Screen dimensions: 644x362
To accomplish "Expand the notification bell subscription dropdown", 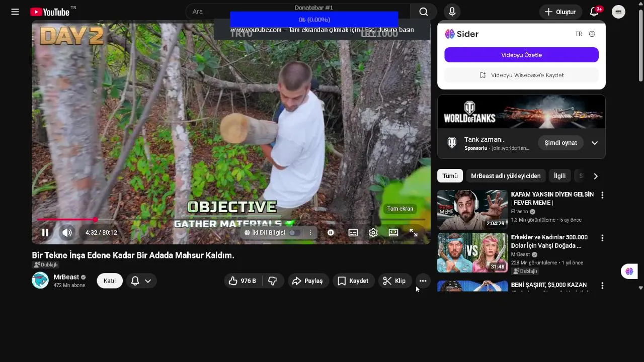I will (141, 281).
